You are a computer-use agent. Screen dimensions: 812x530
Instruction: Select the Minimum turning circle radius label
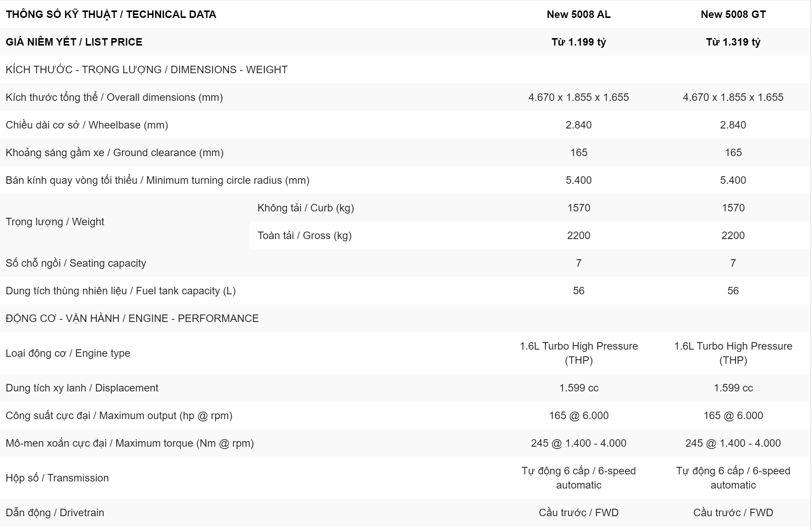(x=157, y=180)
